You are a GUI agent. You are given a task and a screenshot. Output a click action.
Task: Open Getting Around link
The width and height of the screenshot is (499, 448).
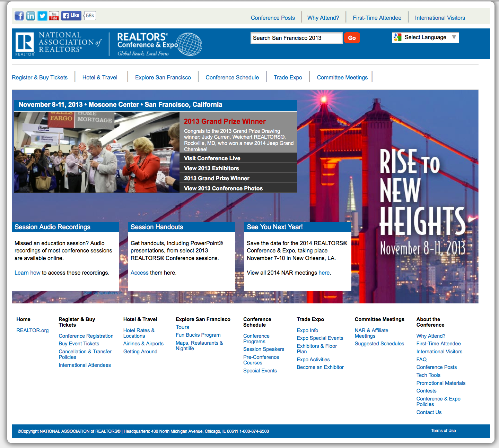(x=140, y=352)
